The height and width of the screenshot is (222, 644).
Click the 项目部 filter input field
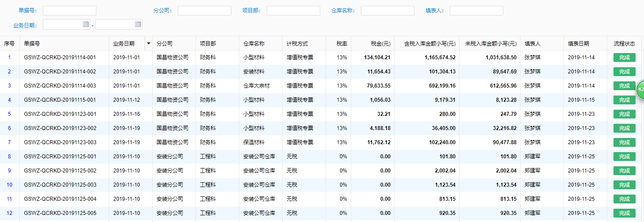tap(293, 11)
